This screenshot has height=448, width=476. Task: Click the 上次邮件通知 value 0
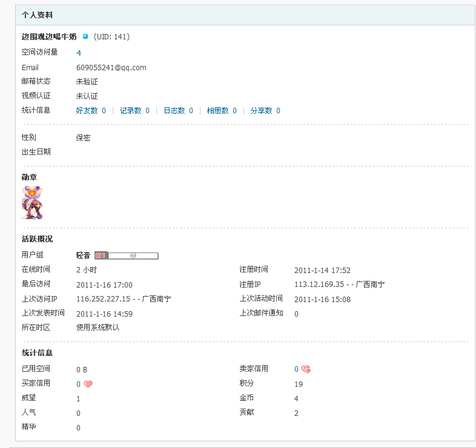(296, 314)
